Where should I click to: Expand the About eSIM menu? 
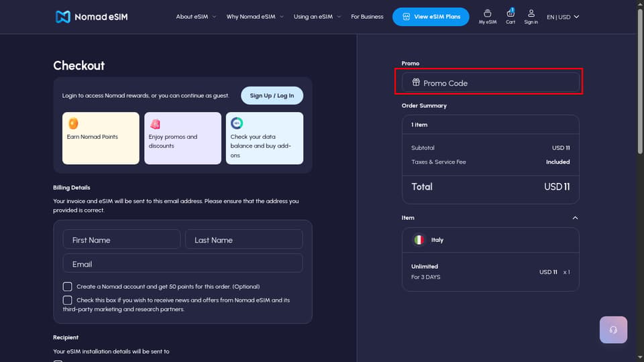click(196, 17)
